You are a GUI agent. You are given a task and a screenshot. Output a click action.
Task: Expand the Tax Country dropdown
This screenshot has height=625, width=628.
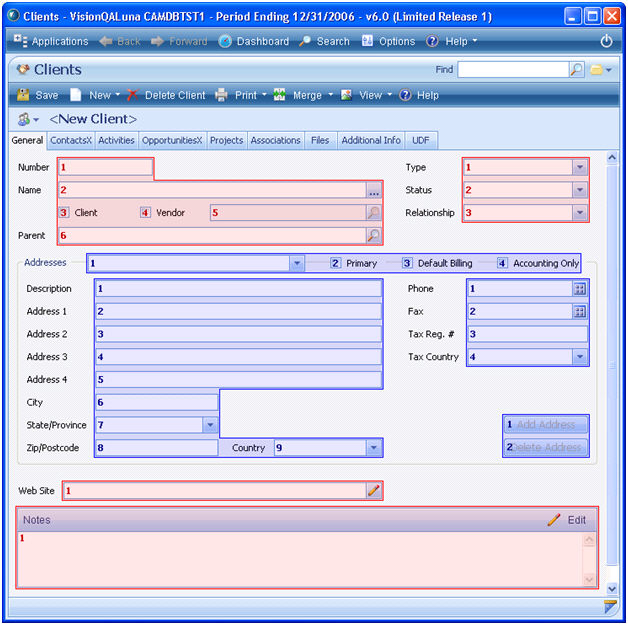579,356
